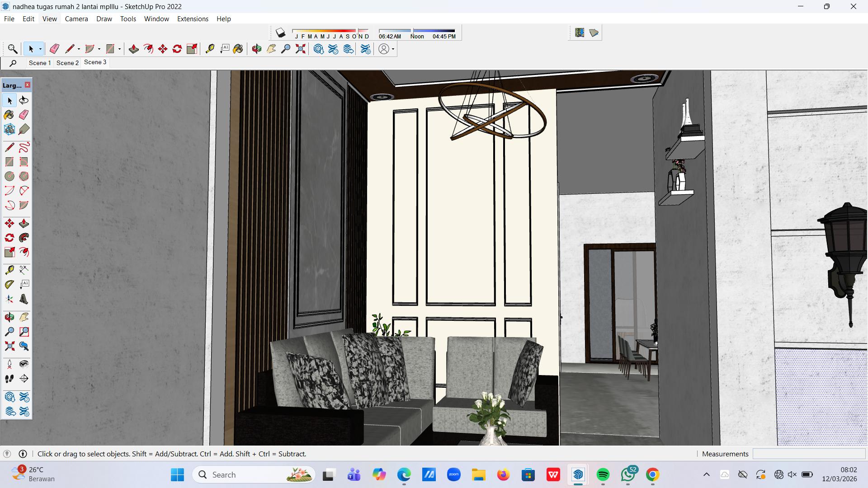Click on the shadow time-of-day slider
Viewport: 868px width, 488px height.
[x=417, y=31]
